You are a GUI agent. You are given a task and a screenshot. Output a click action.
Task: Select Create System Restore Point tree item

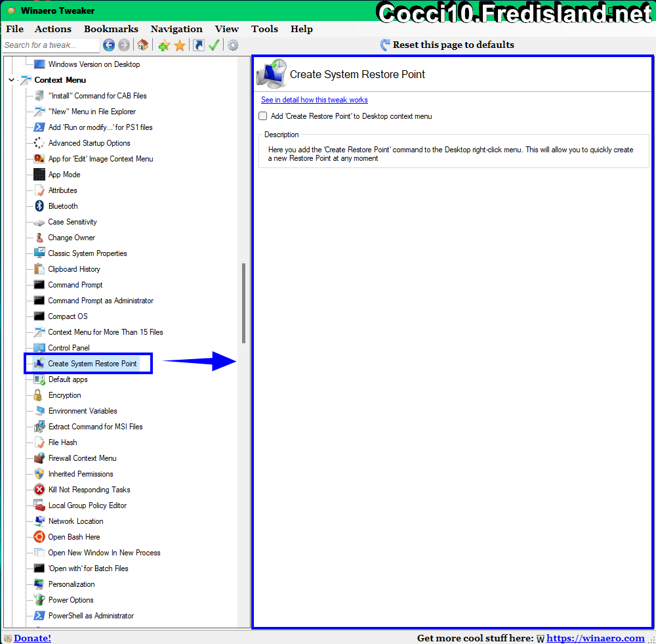click(92, 364)
